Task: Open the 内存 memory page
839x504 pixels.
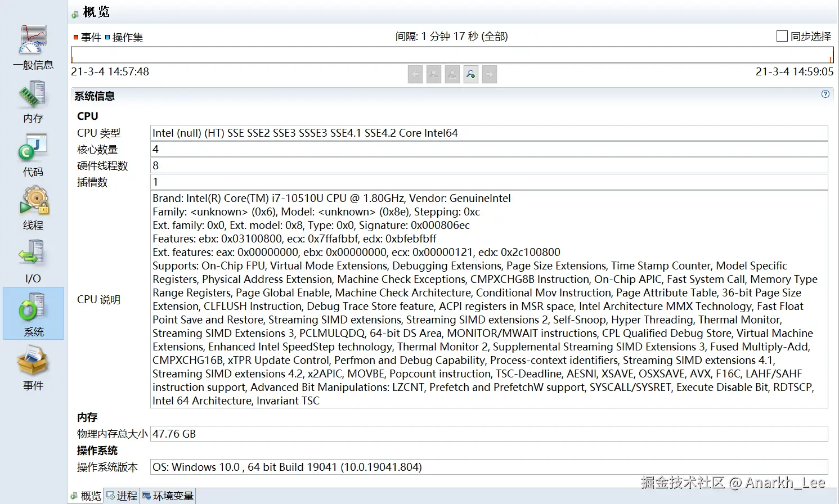Action: point(33,102)
